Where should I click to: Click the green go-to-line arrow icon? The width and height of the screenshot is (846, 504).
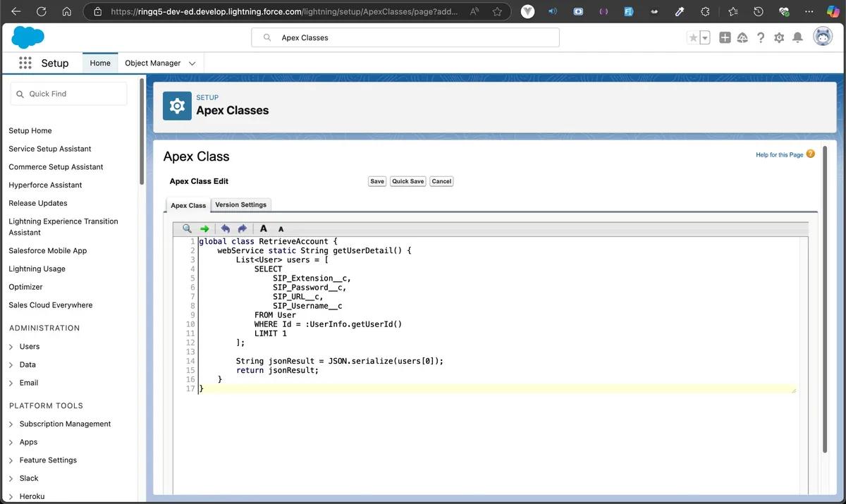(204, 228)
